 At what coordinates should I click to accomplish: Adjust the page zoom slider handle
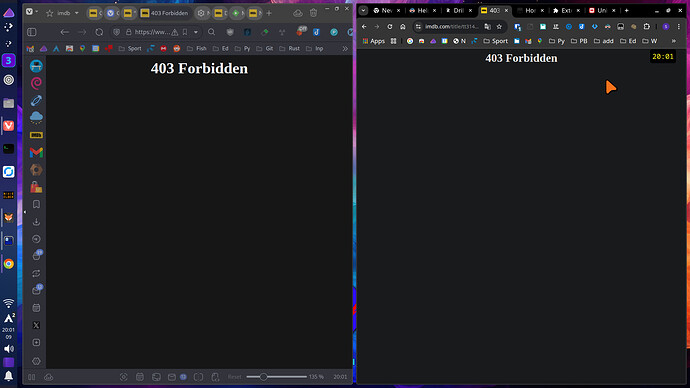tap(263, 377)
